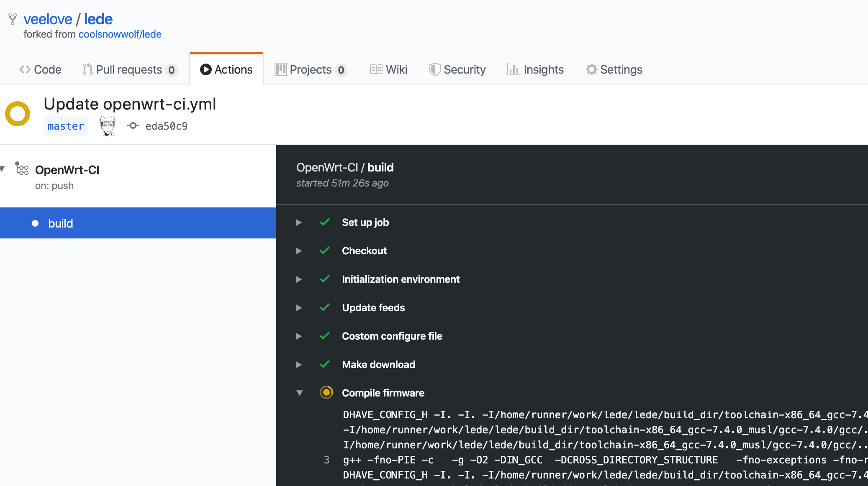The width and height of the screenshot is (868, 486).
Task: Open the Code tab icon
Action: click(25, 69)
